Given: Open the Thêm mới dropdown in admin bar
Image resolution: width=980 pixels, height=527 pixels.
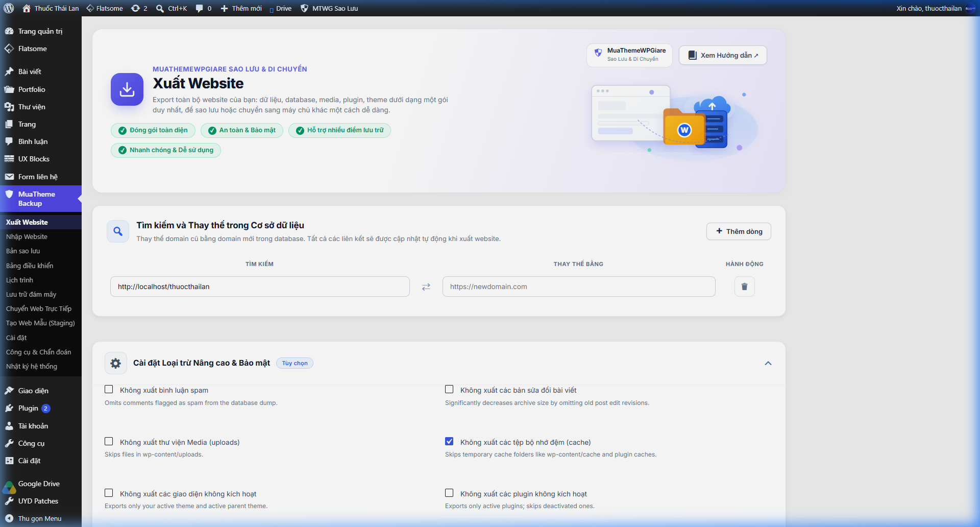Looking at the screenshot, I should tap(241, 8).
